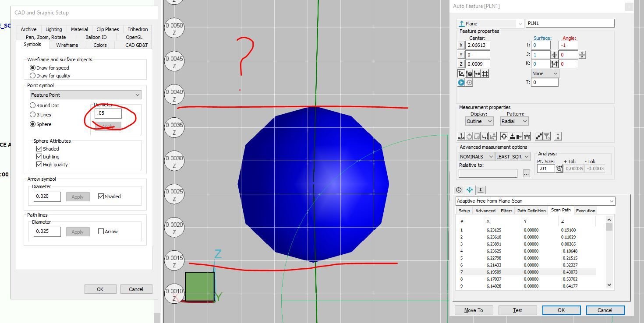Image resolution: width=644 pixels, height=323 pixels.
Task: Click the point symbol Diameter field
Action: coord(108,113)
